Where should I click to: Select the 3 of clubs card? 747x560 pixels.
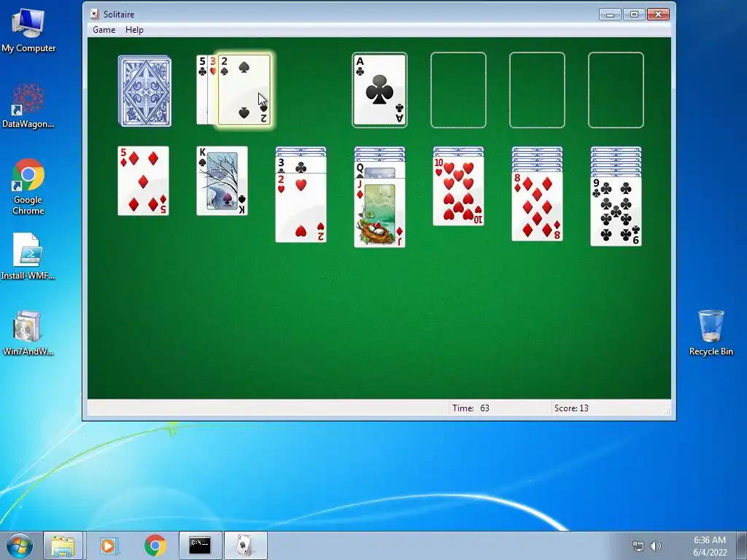301,166
